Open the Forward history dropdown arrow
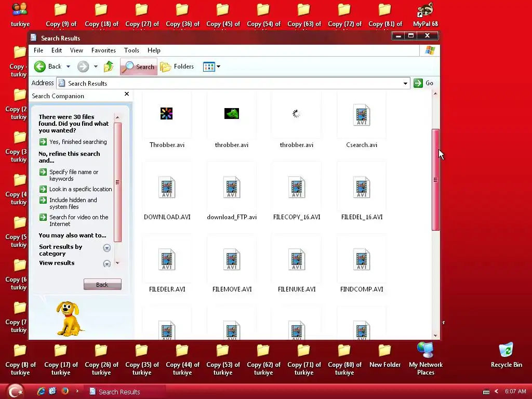This screenshot has width=532, height=399. pos(96,66)
